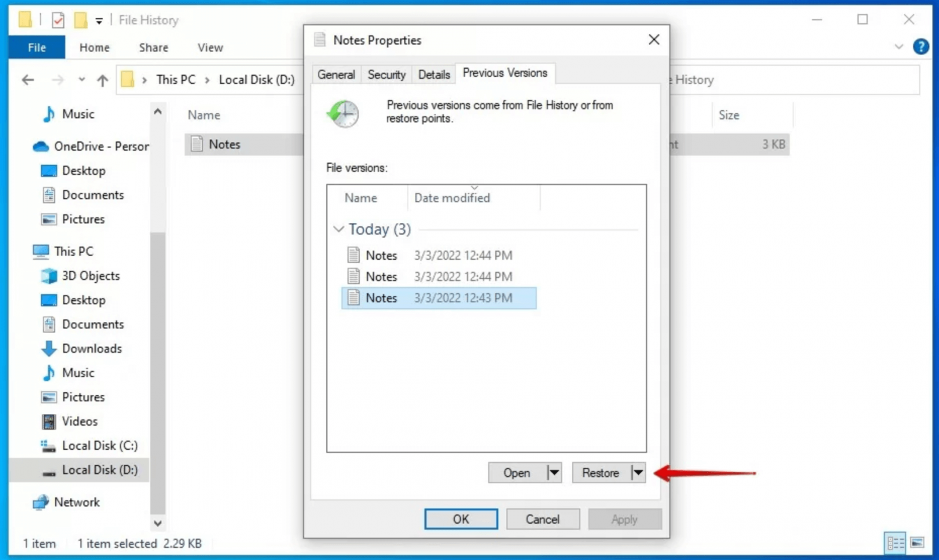Collapse the Today (3) version group
Image resolution: width=939 pixels, height=560 pixels.
(339, 229)
